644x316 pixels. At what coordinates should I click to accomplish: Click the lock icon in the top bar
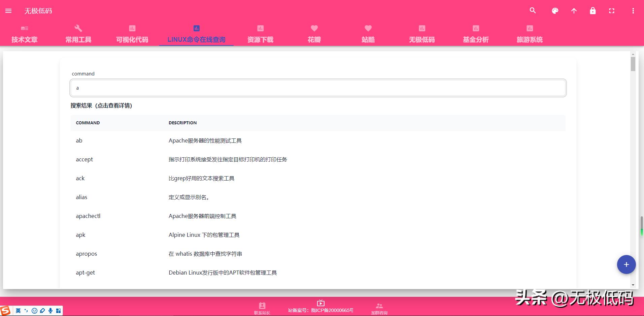[x=592, y=10]
